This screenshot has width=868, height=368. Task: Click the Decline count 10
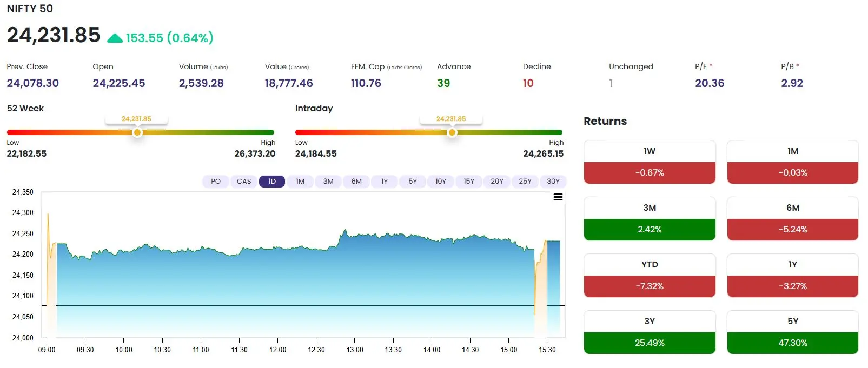click(528, 83)
